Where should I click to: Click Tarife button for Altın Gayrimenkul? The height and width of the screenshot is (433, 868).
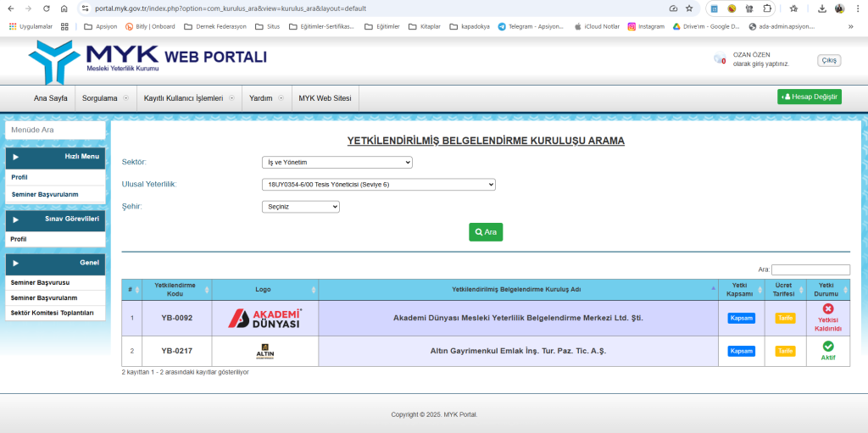[785, 351]
